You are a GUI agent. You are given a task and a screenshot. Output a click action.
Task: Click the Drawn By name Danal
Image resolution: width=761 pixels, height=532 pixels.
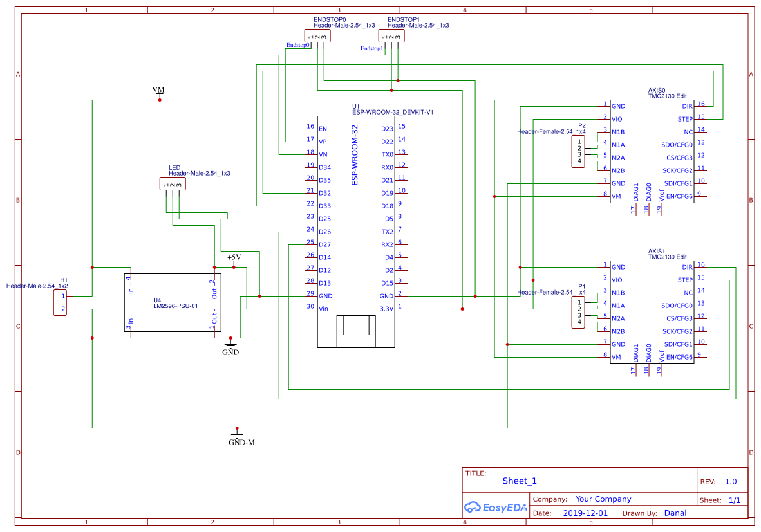pos(675,513)
